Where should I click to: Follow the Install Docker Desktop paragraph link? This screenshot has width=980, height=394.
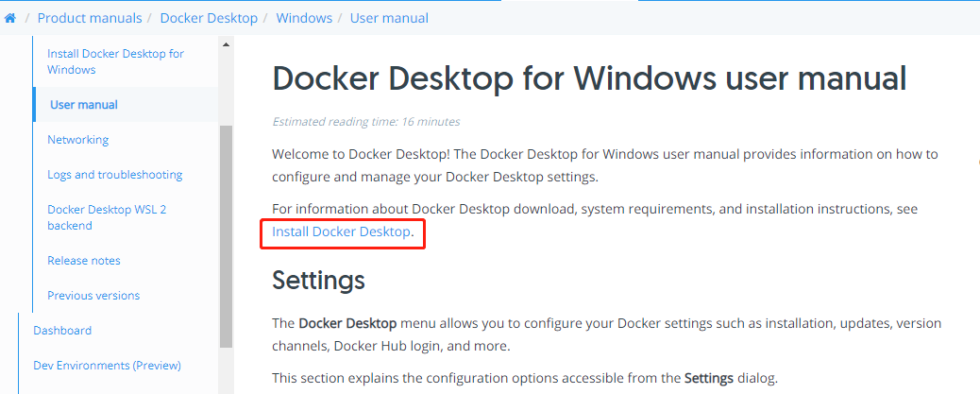[x=342, y=231]
